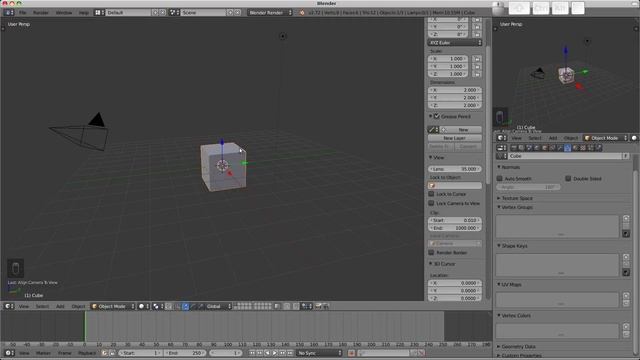
Task: Click the add UV map plus button
Action: tap(626, 296)
